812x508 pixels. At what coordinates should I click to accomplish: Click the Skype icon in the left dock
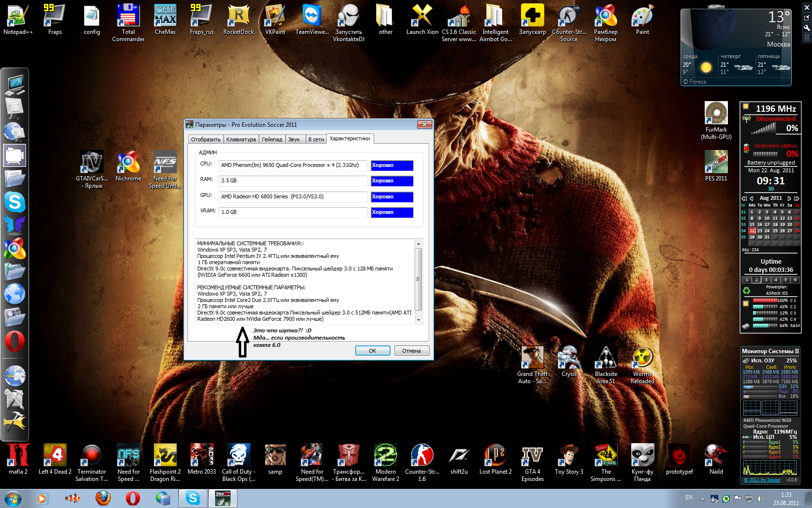pos(14,202)
